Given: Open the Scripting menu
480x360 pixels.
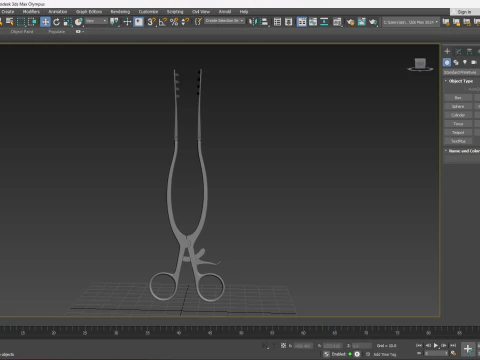Looking at the screenshot, I should pos(175,12).
